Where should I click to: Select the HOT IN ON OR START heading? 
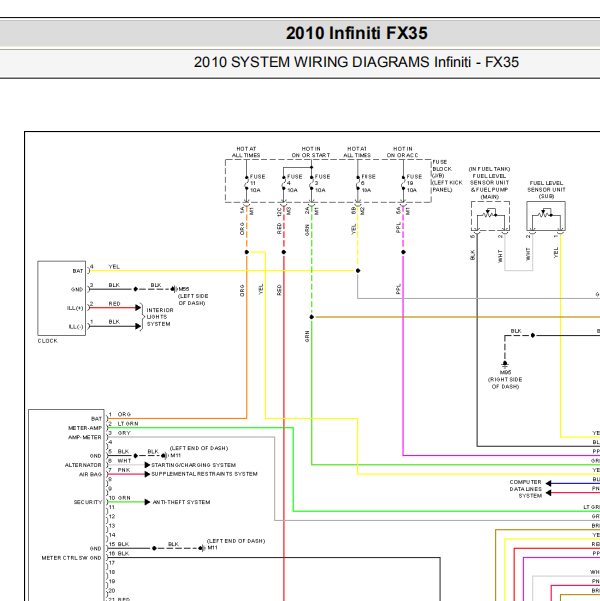tap(311, 152)
